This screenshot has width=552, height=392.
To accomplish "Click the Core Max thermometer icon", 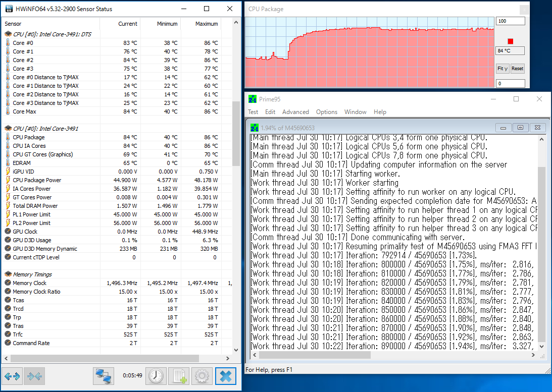I will (8, 111).
